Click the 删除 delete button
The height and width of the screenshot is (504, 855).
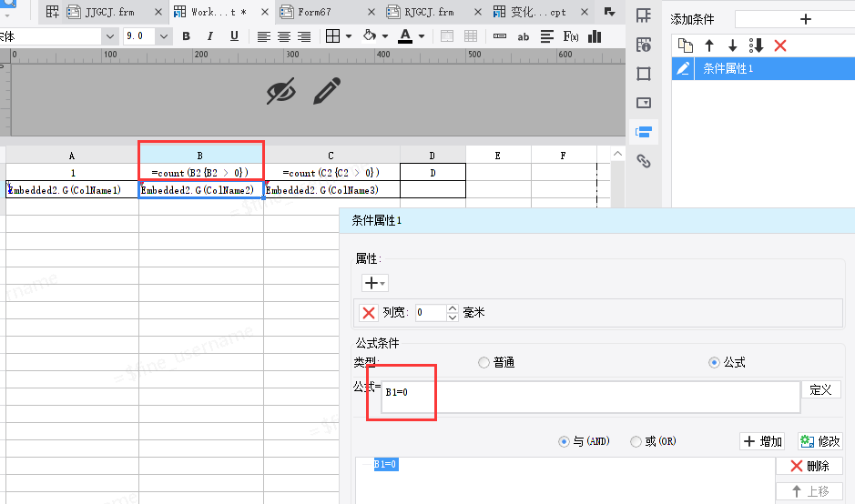[x=809, y=466]
